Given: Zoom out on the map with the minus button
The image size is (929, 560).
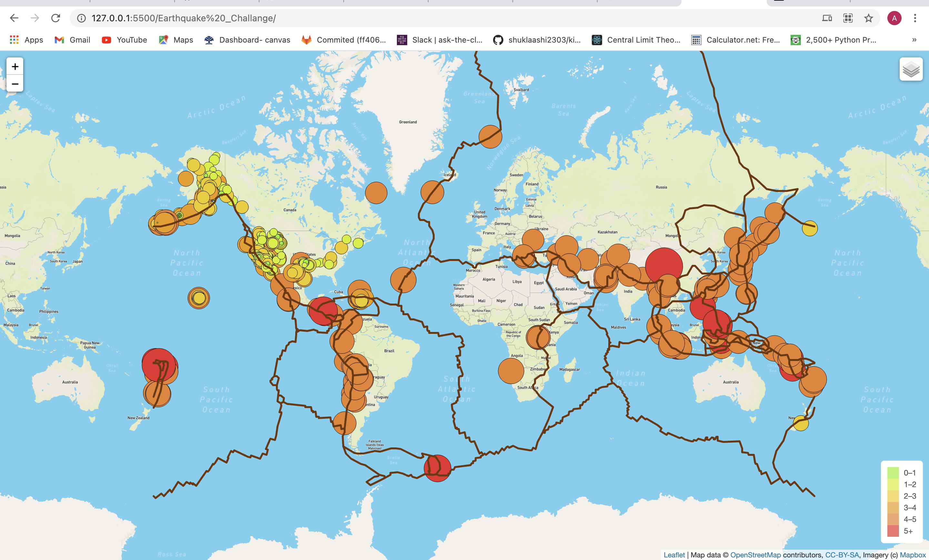Looking at the screenshot, I should [x=15, y=84].
